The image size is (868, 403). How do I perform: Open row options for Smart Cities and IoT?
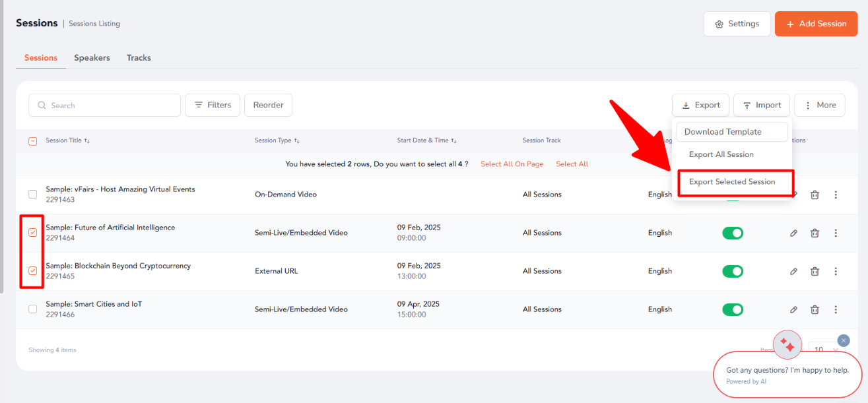coord(836,309)
